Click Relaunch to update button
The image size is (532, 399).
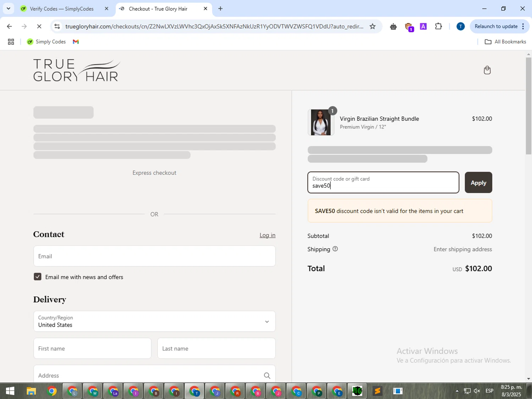[496, 26]
